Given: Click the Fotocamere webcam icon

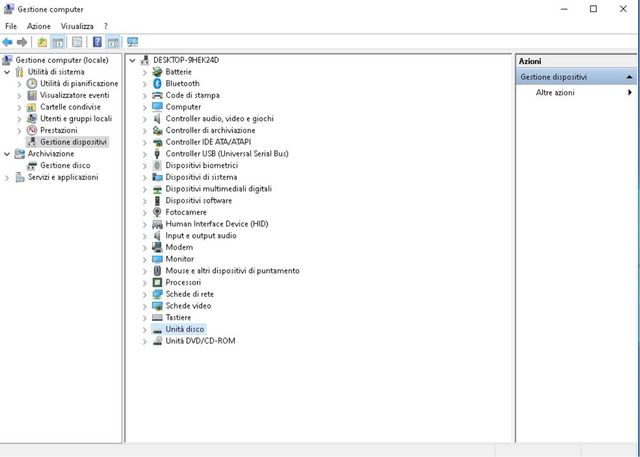Looking at the screenshot, I should pos(157,212).
